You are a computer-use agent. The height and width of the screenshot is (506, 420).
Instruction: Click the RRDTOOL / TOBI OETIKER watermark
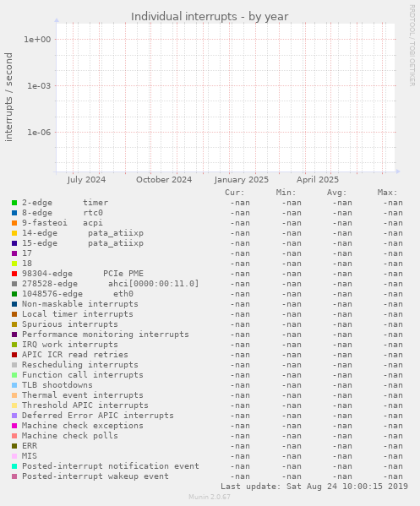[412, 45]
